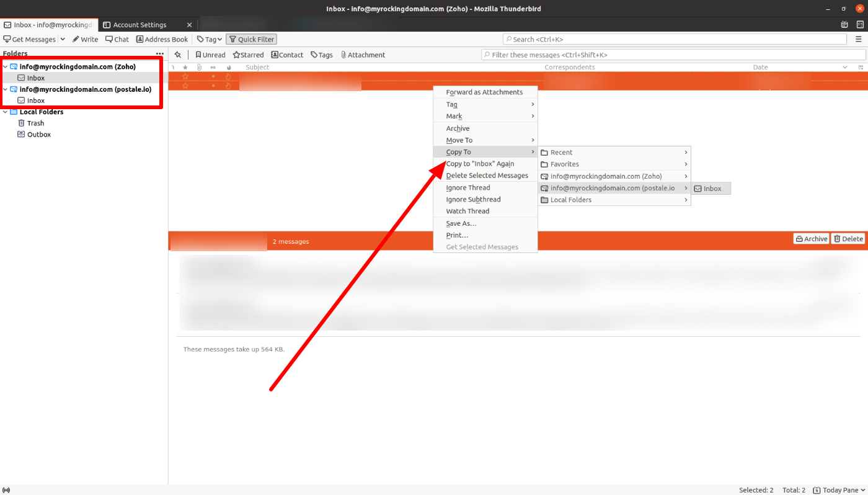Open the Thunderbird hamburger menu

859,39
